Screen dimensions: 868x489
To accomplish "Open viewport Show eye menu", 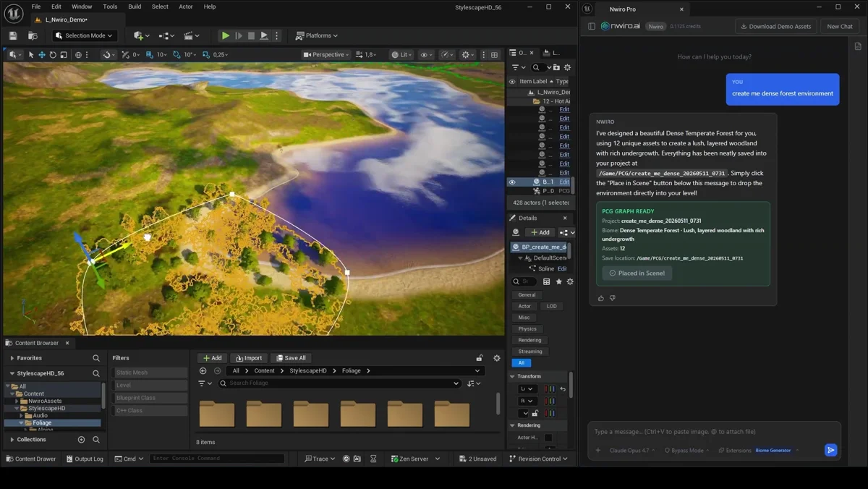I will click(x=427, y=55).
